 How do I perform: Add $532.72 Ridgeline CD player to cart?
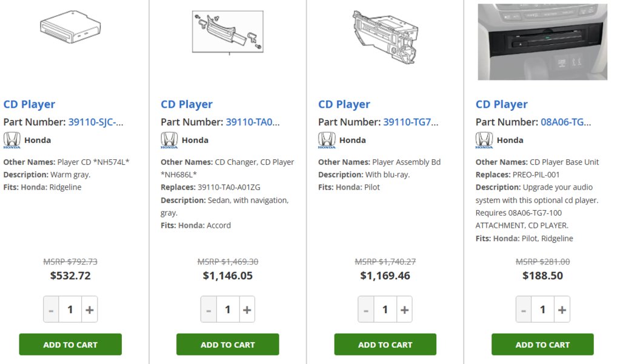click(x=70, y=345)
